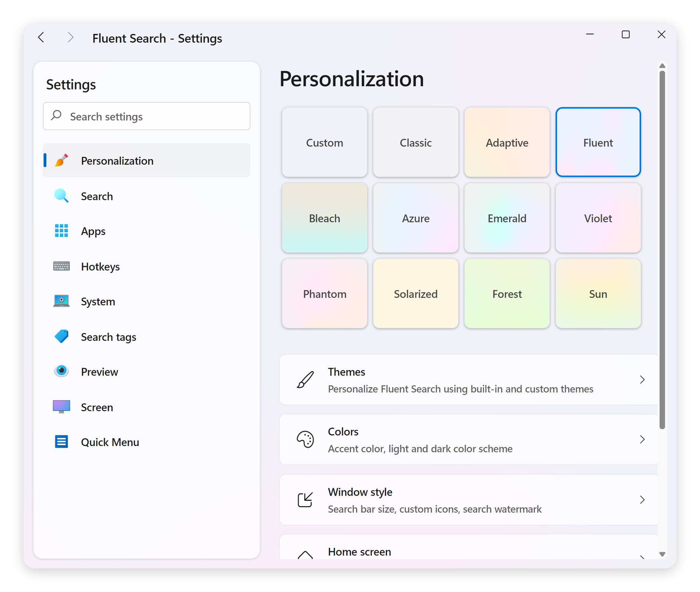Click the Screen monitor icon in the sidebar
Screen dimensions: 700x592
(62, 406)
